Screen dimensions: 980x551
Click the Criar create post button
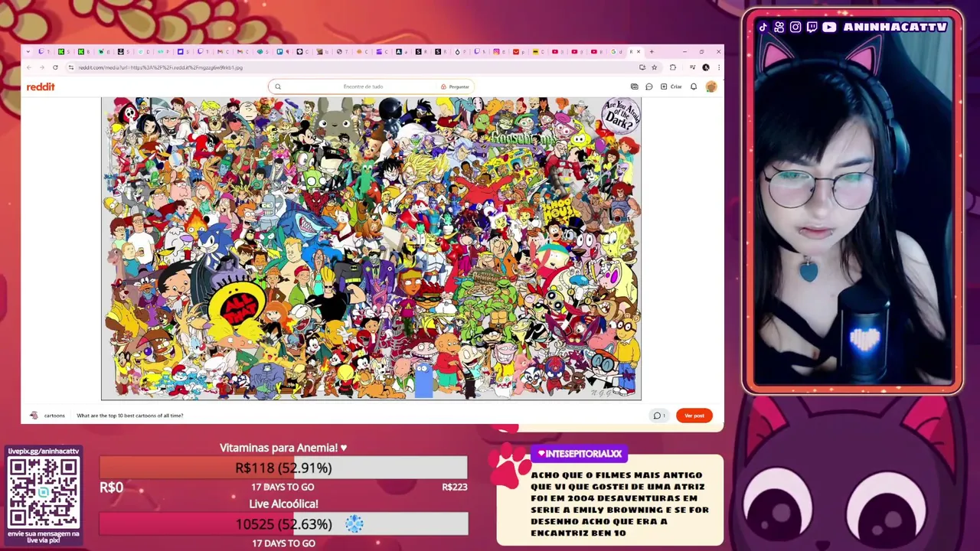pos(671,86)
